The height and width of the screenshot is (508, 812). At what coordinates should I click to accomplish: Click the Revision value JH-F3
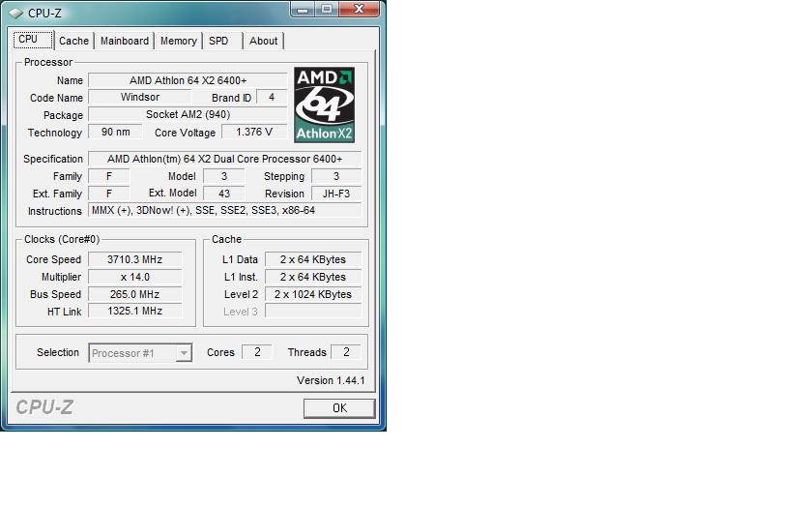(x=336, y=194)
